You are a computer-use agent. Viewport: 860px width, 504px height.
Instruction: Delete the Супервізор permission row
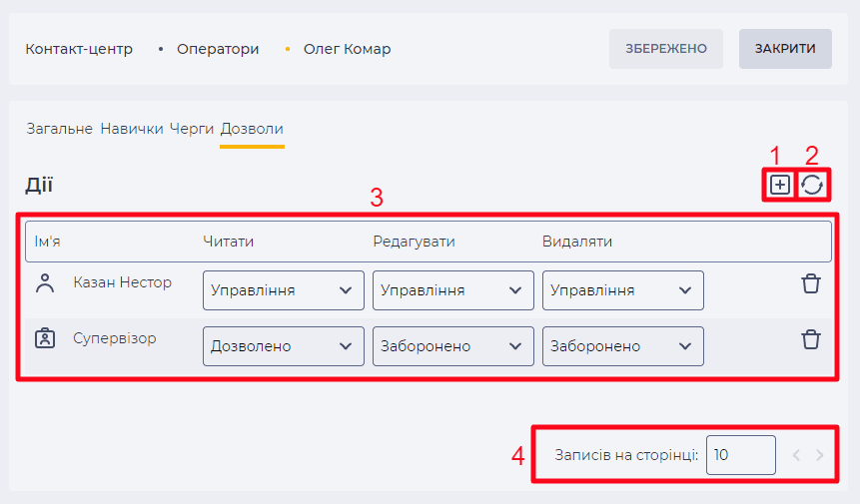pos(811,339)
